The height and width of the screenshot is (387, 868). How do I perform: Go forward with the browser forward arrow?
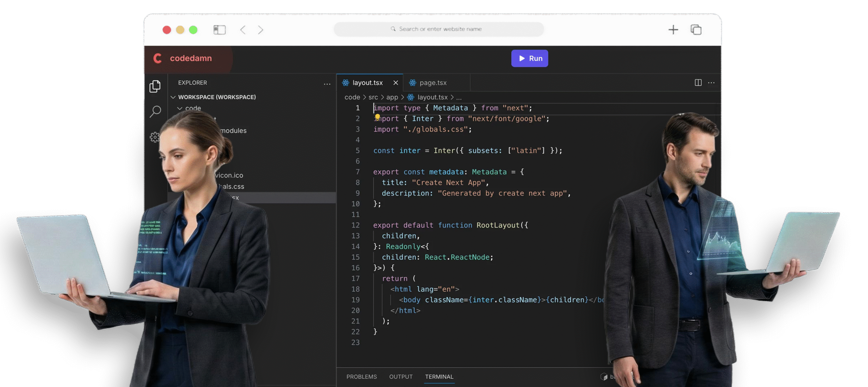[260, 30]
